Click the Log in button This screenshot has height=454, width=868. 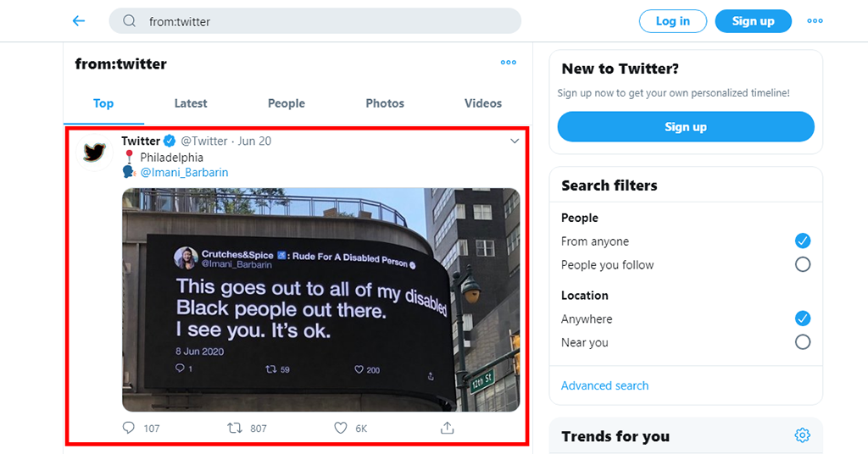coord(672,21)
